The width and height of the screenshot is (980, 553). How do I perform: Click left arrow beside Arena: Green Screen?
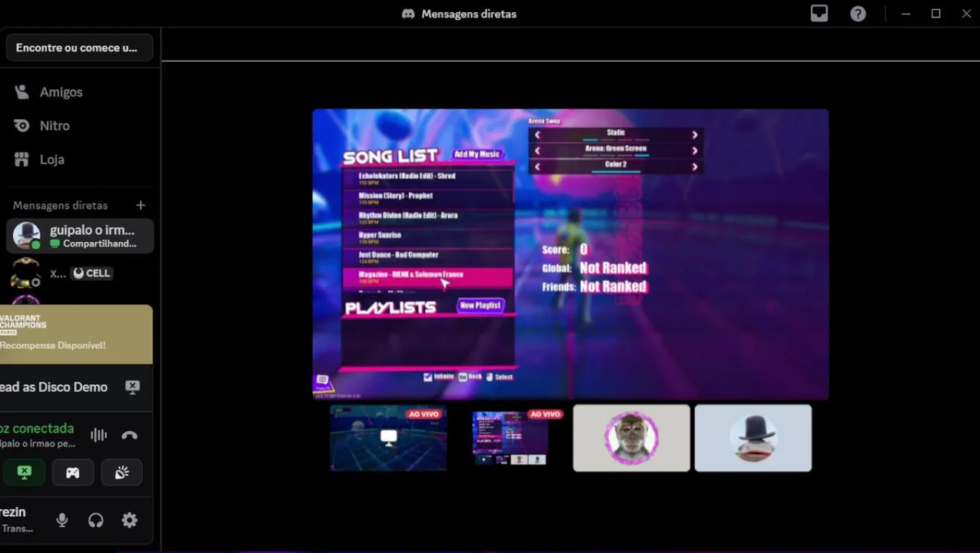[537, 151]
